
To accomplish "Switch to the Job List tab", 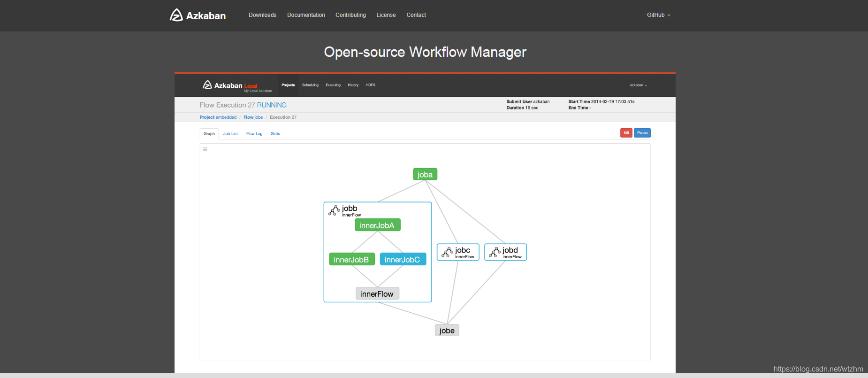I will click(x=230, y=134).
